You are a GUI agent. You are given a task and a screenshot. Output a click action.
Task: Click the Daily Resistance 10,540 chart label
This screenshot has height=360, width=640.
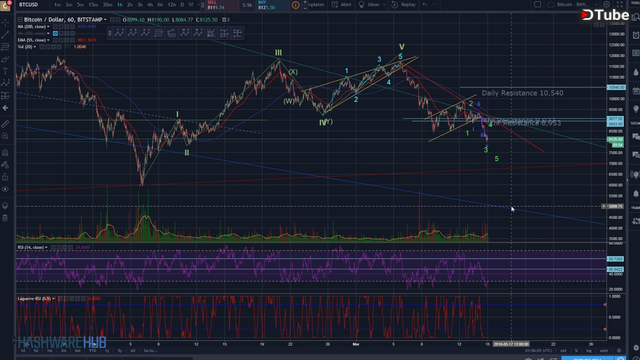point(522,93)
